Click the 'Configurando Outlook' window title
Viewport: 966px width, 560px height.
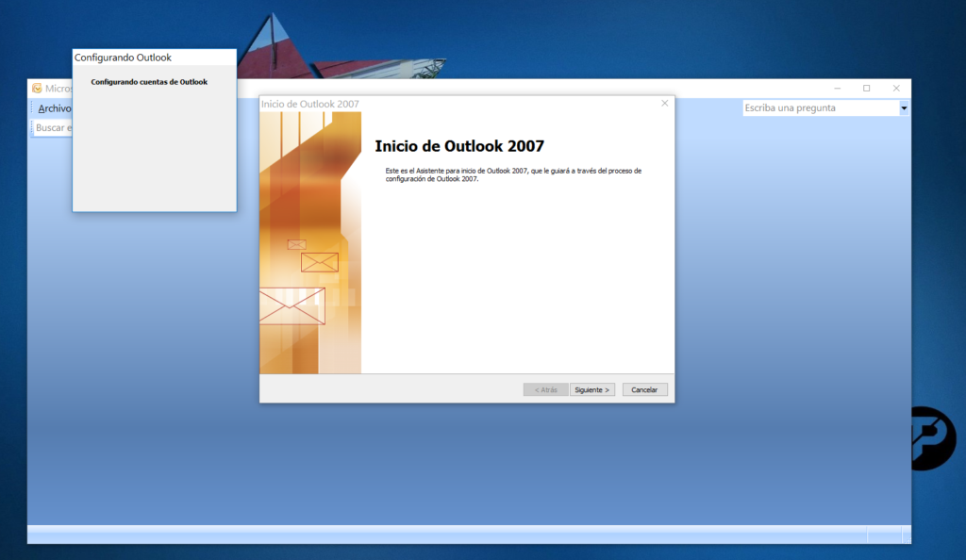[123, 58]
